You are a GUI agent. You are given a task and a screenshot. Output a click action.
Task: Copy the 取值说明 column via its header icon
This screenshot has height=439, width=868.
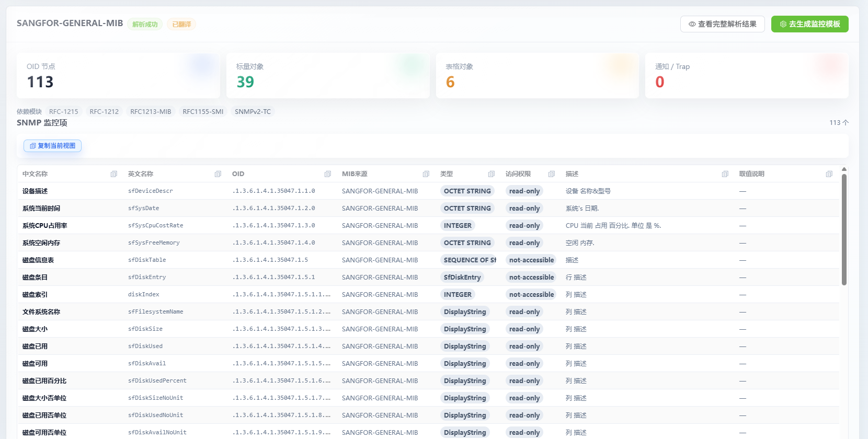(x=829, y=174)
